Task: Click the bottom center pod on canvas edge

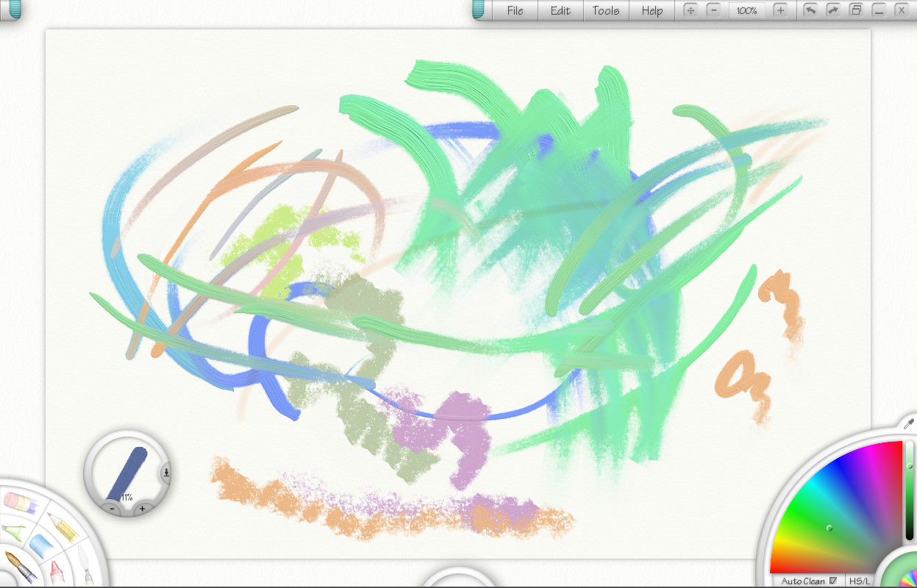Action: (458, 577)
